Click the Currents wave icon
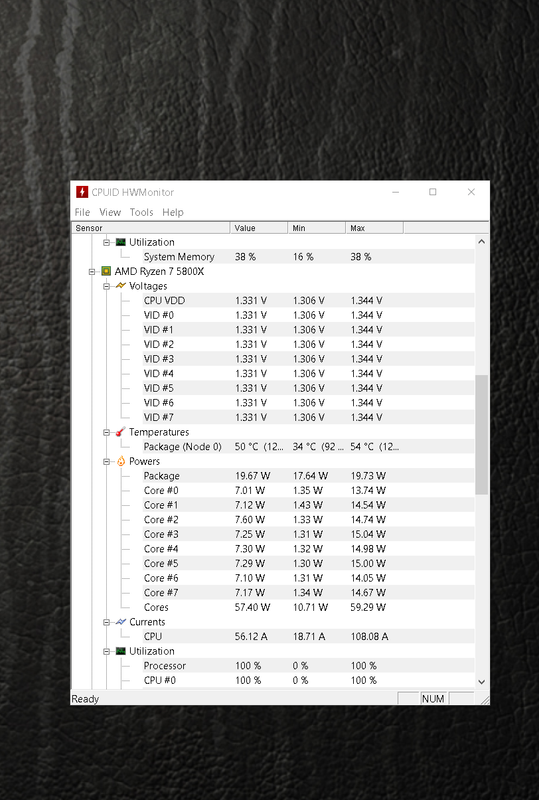 click(120, 622)
